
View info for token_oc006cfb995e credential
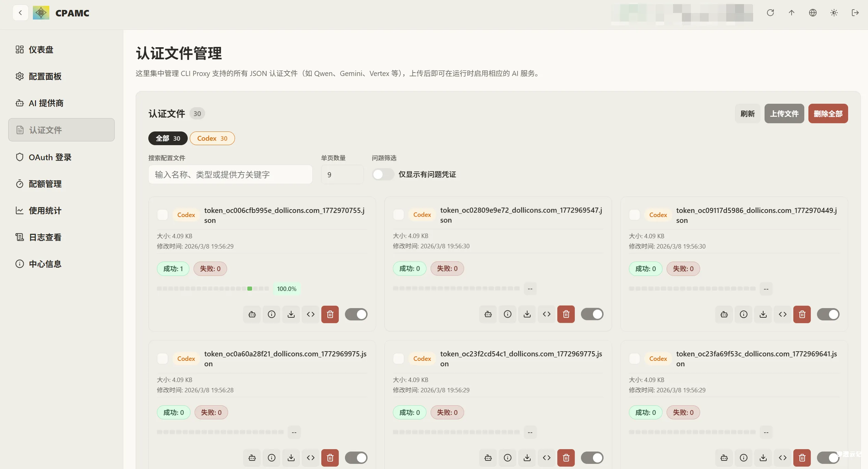pyautogui.click(x=271, y=314)
